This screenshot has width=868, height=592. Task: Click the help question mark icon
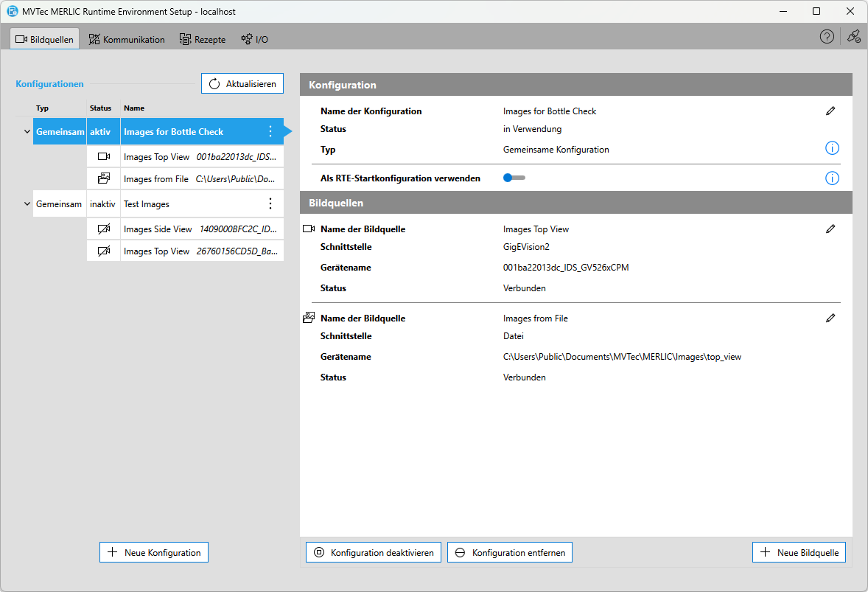click(x=827, y=37)
